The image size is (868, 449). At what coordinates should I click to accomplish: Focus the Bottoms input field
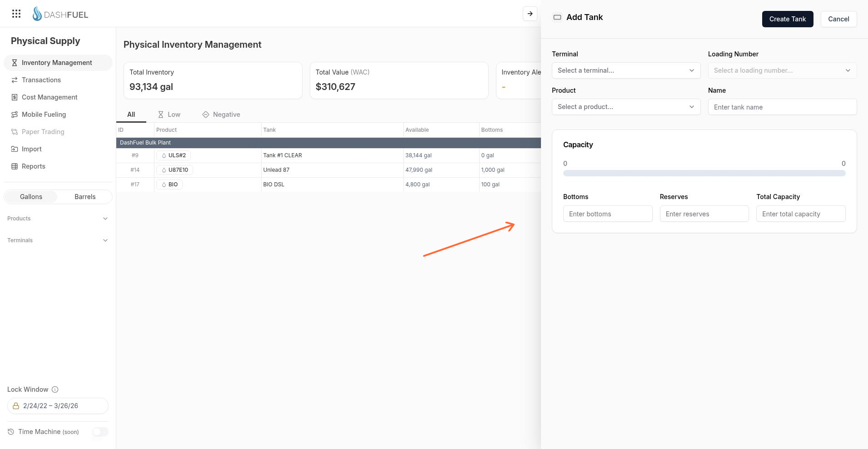pos(608,214)
